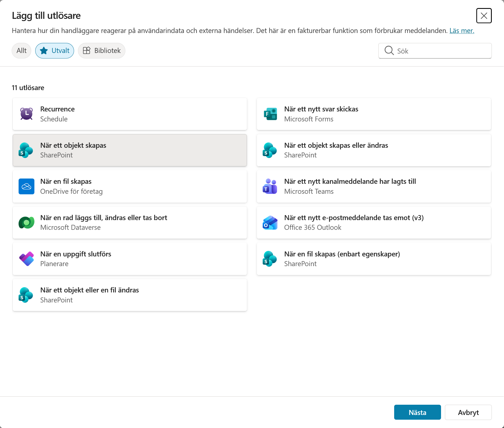Click the 'Office 365 Outlook' subtitle
The image size is (504, 428).
pos(313,228)
